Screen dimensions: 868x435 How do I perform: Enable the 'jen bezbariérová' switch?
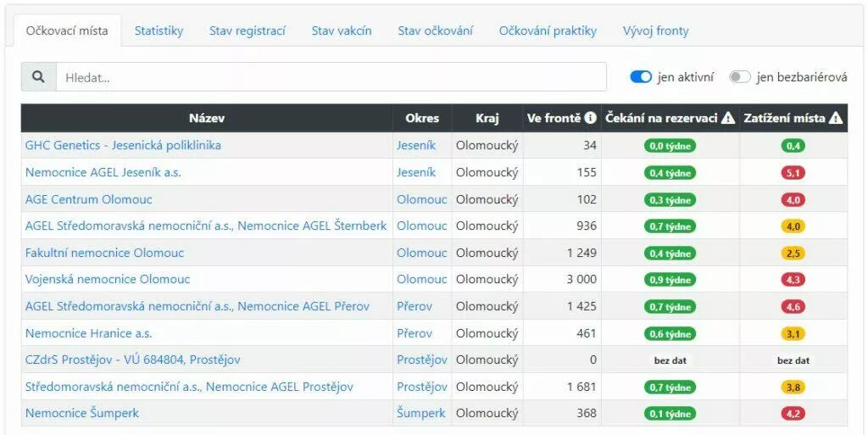(740, 77)
